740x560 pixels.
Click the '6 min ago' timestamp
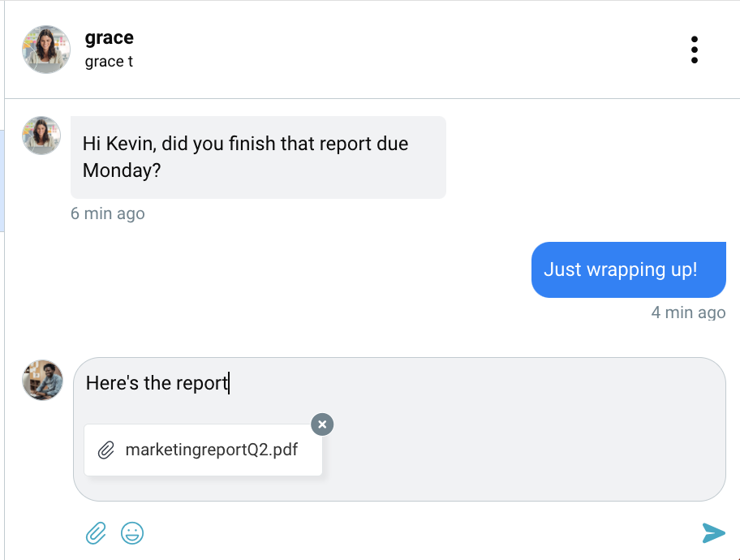pos(108,213)
